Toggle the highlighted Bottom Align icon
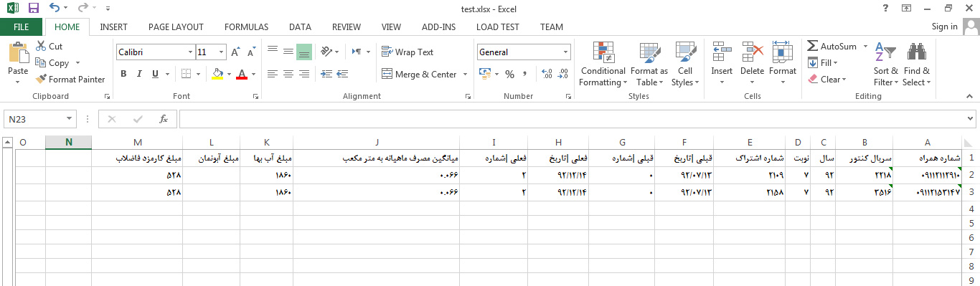 click(303, 51)
